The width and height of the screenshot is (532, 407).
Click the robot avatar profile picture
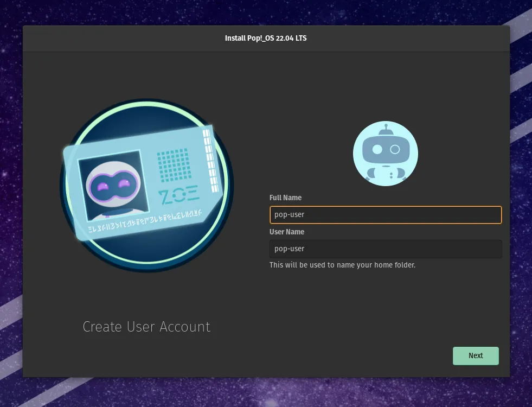point(385,153)
